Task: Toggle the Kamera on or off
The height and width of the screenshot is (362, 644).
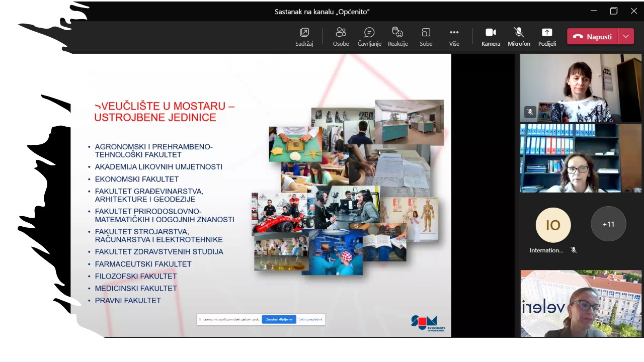Action: 491,37
